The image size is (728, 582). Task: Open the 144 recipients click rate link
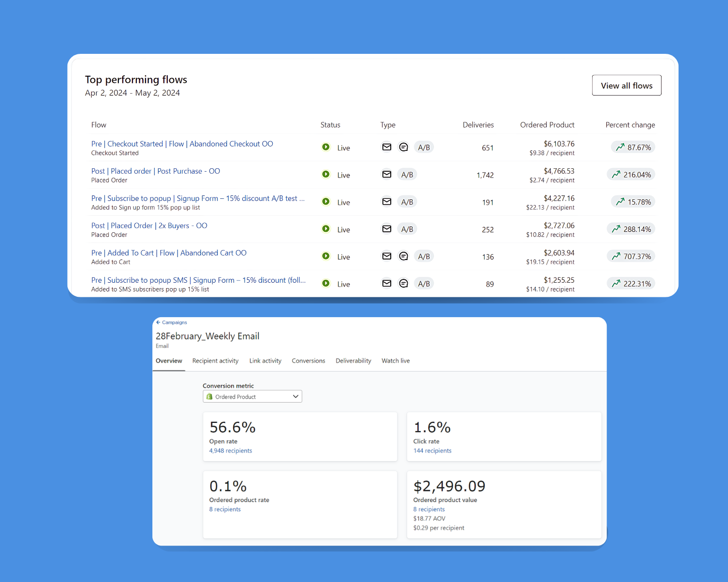[x=432, y=451]
